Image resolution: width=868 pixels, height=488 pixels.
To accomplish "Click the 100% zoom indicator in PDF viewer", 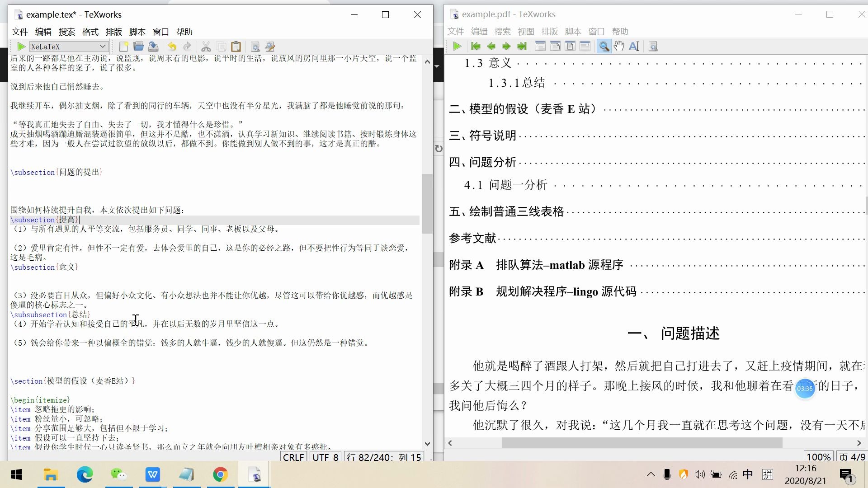I will 818,456.
